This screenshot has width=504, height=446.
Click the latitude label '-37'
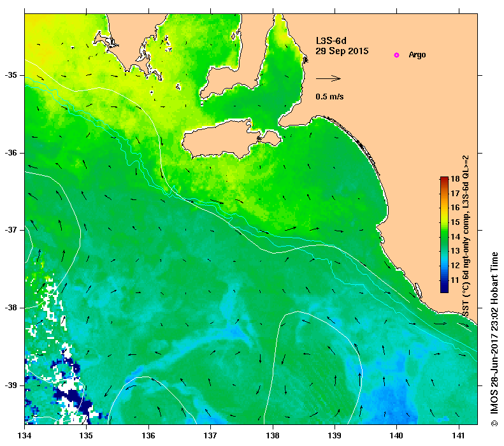pos(11,230)
